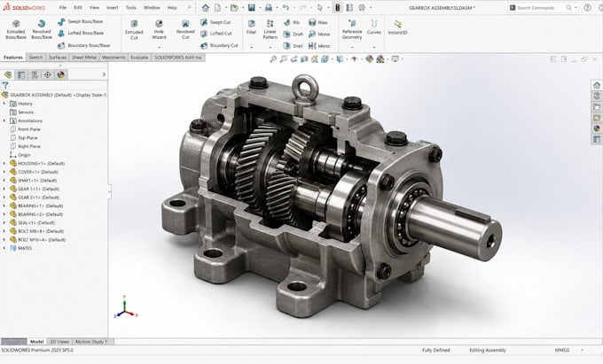The width and height of the screenshot is (603, 364).
Task: Open the DisplayManager color sphere tab
Action: 61,74
